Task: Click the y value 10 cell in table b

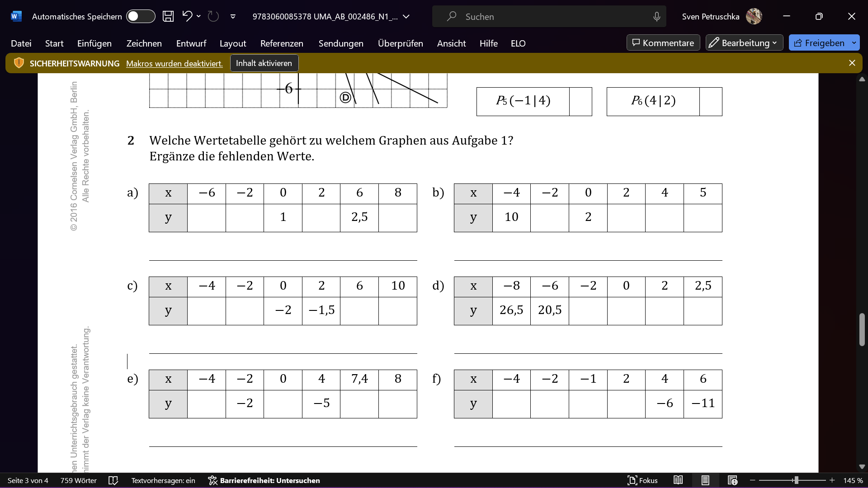Action: (511, 218)
